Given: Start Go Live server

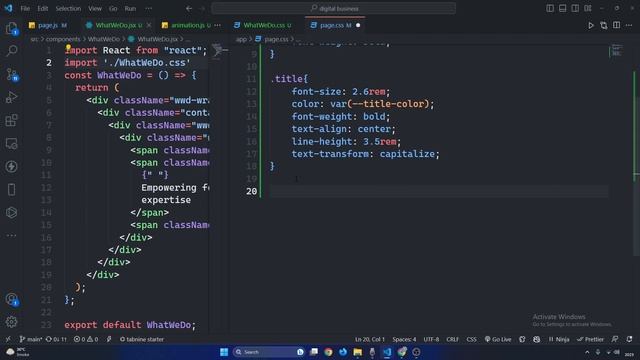Looking at the screenshot, I should coord(498,339).
